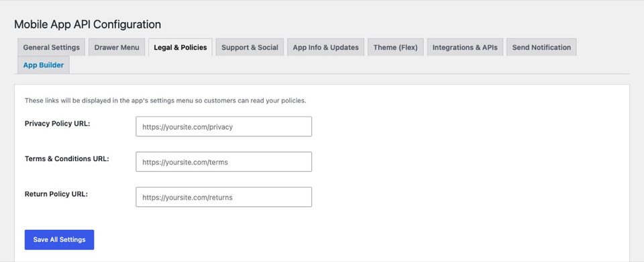644x262 pixels.
Task: Click the policy links description text
Action: coord(165,100)
